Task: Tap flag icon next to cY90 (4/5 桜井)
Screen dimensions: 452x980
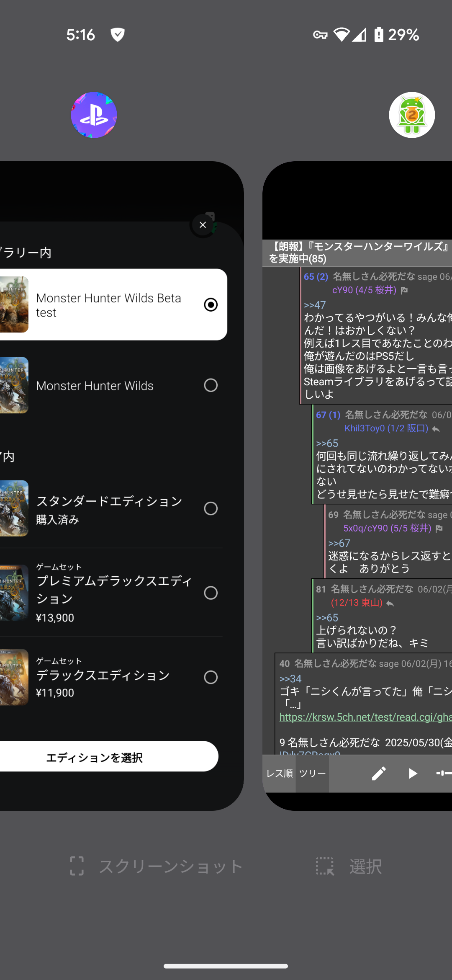Action: point(404,290)
